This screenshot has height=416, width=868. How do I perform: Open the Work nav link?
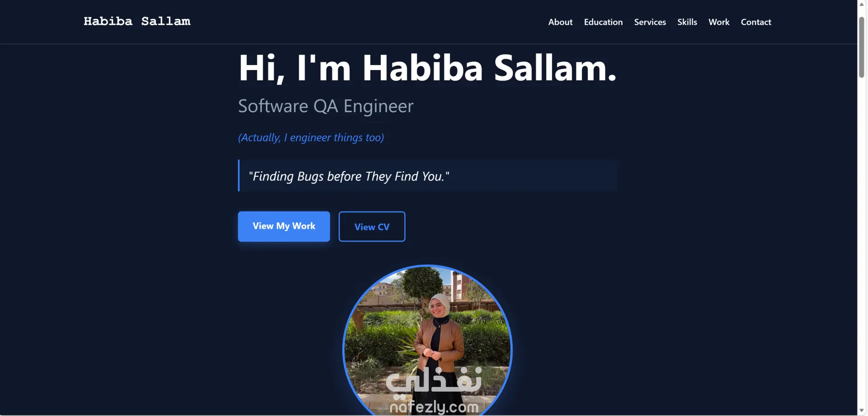point(719,22)
